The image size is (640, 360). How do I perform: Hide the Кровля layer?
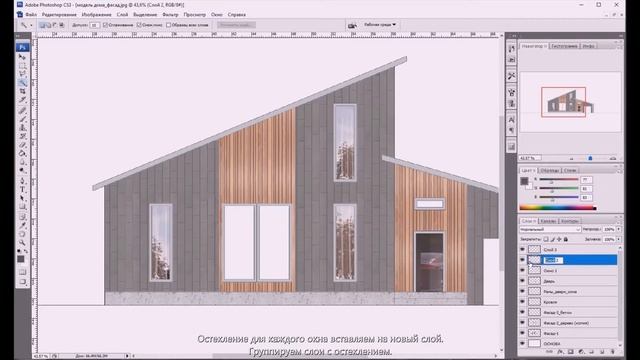[522, 302]
